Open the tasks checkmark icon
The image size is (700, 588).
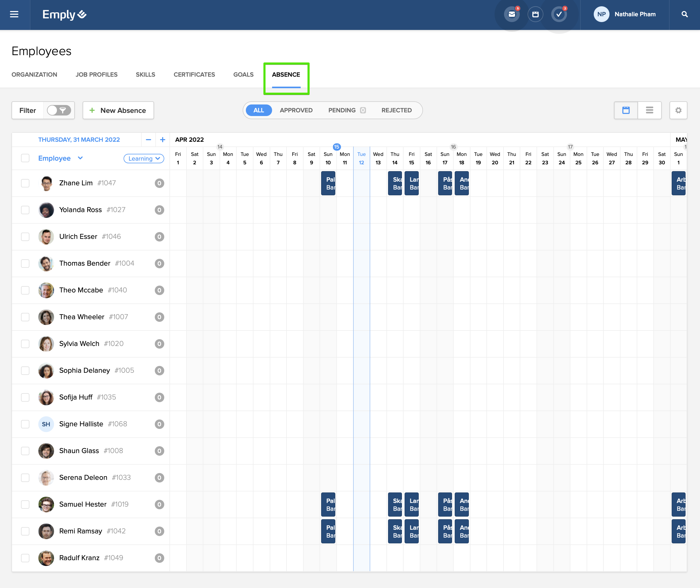tap(559, 14)
